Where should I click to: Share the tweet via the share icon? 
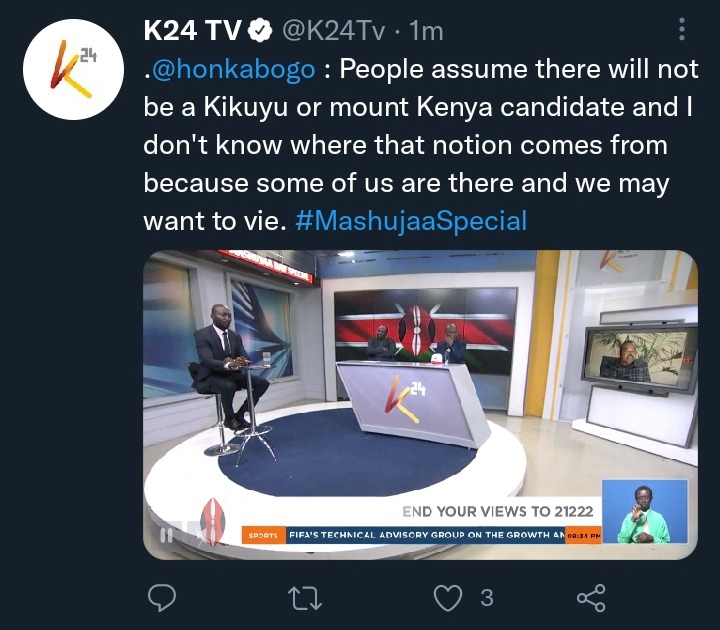pos(591,598)
